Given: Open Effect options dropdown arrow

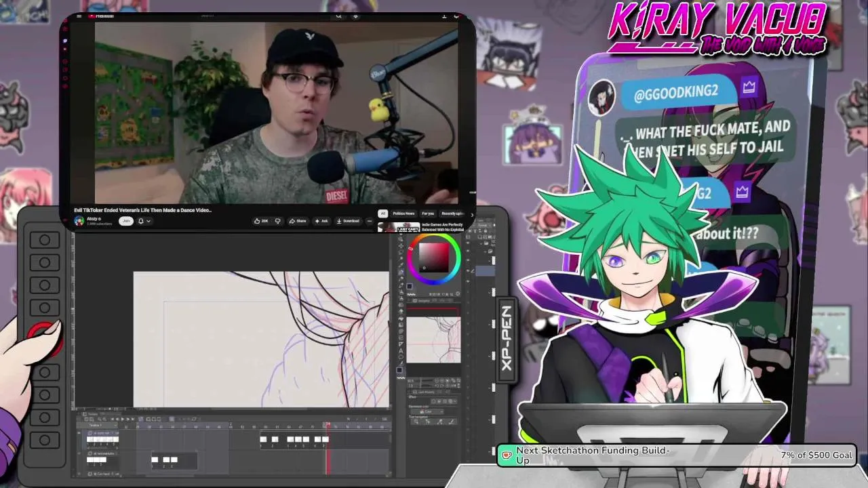Looking at the screenshot, I should pos(455,401).
